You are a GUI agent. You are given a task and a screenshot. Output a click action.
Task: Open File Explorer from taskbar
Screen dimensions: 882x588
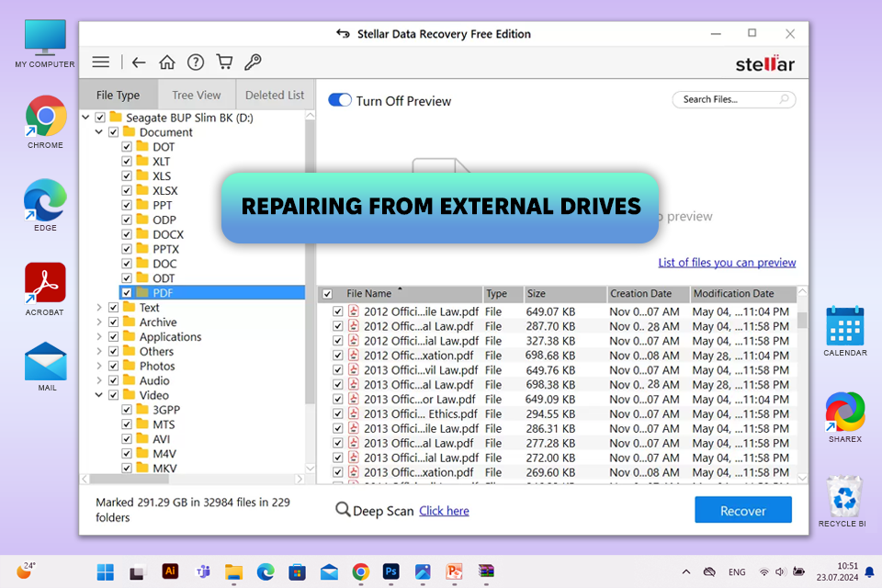pos(233,572)
